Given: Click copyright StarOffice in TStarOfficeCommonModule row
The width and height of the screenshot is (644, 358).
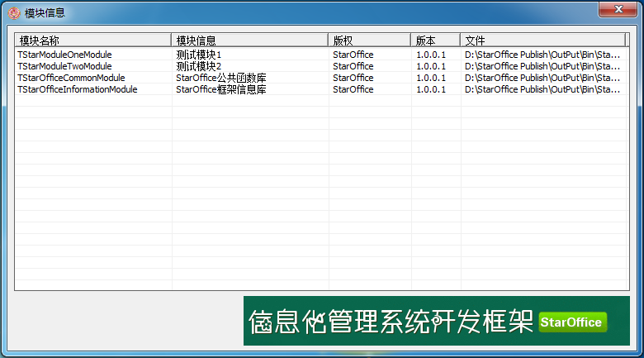Looking at the screenshot, I should pos(353,78).
